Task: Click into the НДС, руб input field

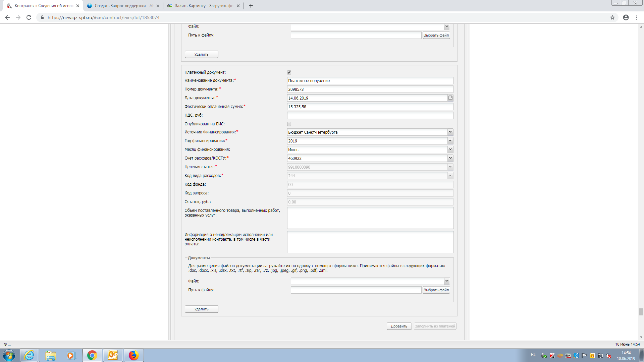Action: pos(370,115)
